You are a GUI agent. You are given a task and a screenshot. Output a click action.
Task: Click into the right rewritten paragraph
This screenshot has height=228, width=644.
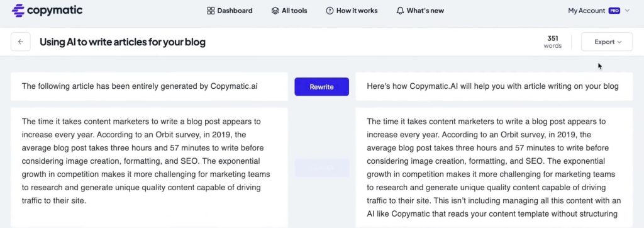tap(494, 167)
